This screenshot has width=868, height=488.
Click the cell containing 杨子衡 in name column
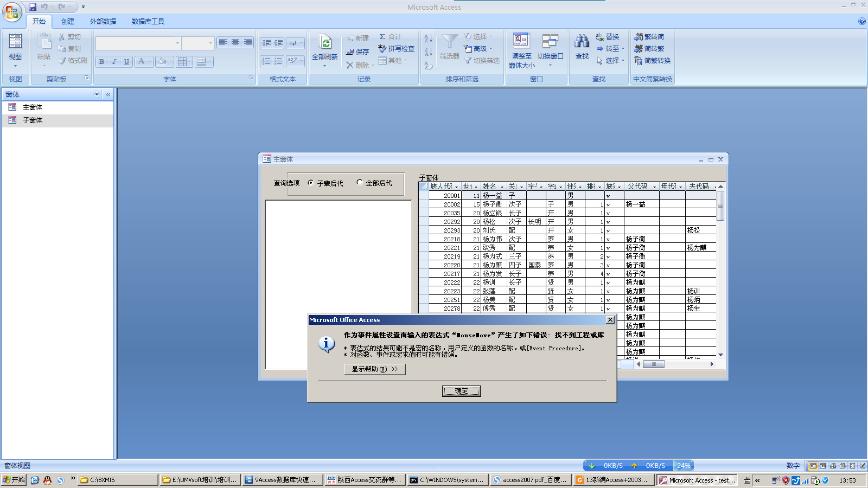click(494, 204)
